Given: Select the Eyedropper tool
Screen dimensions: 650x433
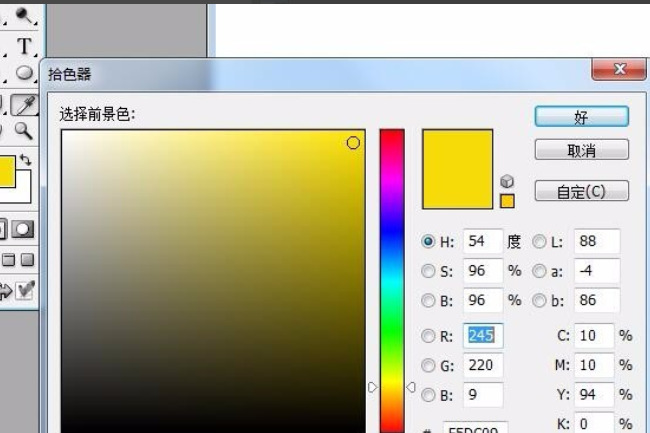Looking at the screenshot, I should [x=25, y=105].
